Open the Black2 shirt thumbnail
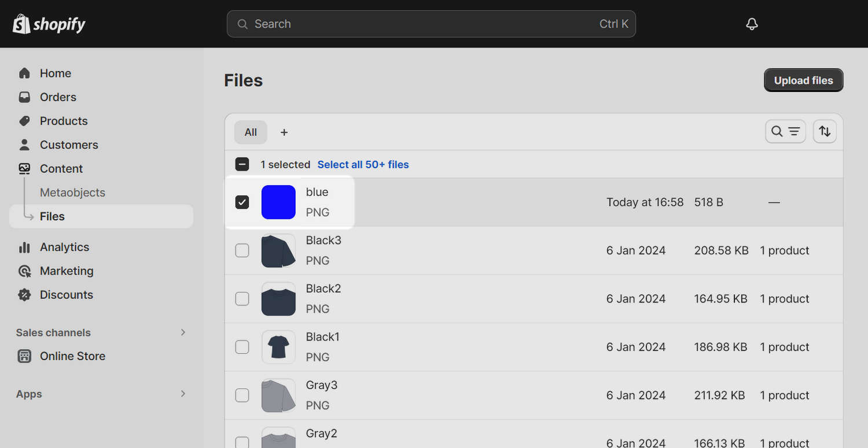Screen dimensions: 868x448 (x=278, y=299)
